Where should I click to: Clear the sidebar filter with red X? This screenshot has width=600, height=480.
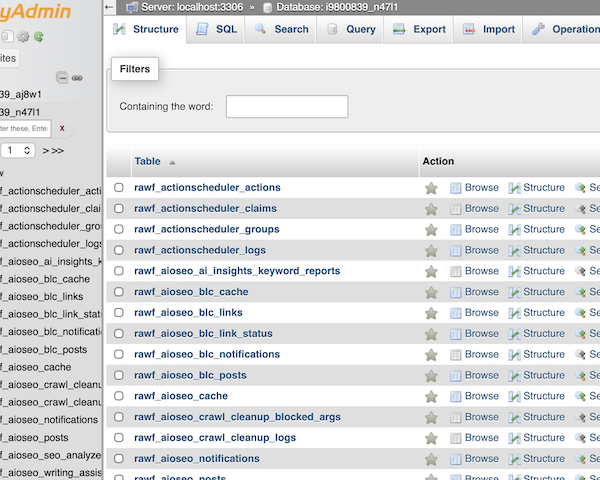pos(62,128)
